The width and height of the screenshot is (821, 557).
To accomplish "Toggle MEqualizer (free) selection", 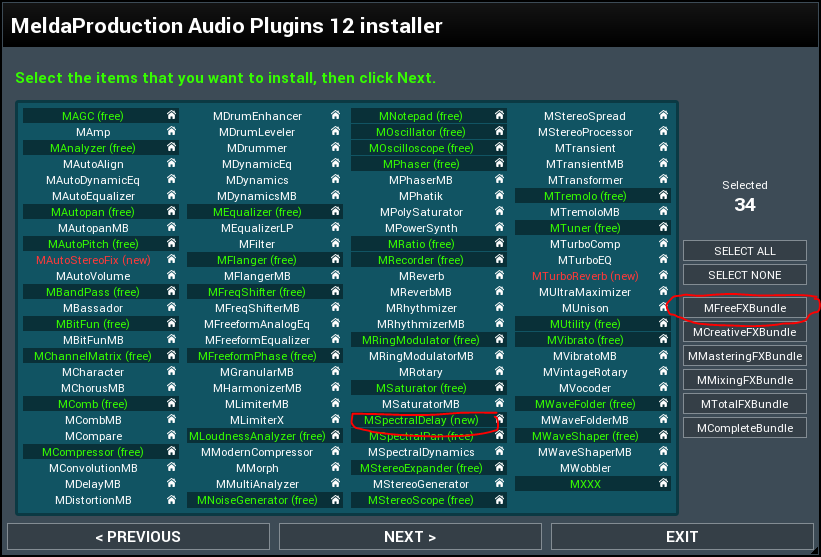I will (x=257, y=212).
